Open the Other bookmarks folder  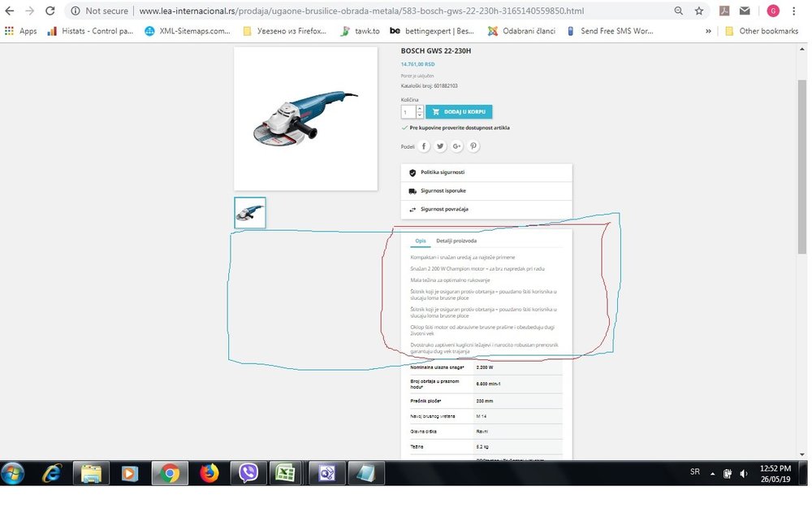762,31
